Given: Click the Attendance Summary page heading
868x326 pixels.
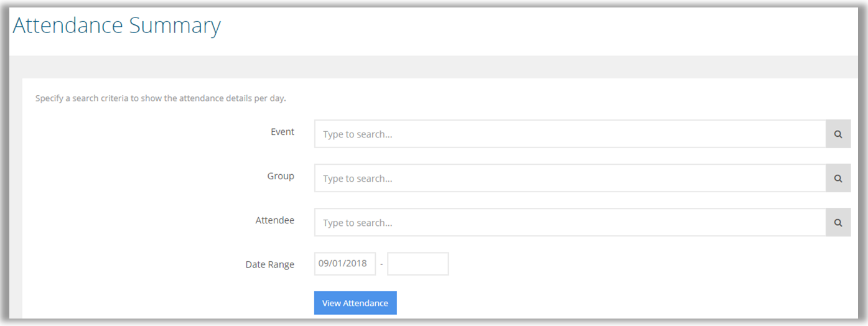Looking at the screenshot, I should [117, 26].
